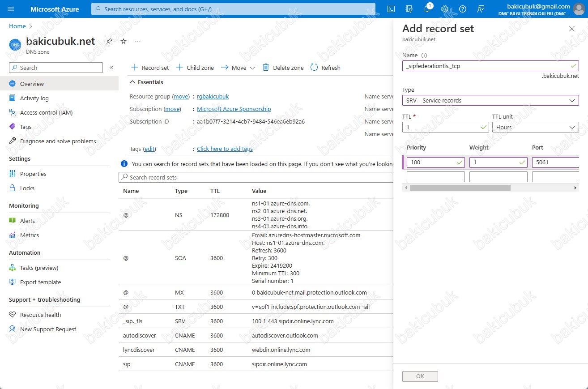Open Activity log
588x389 pixels.
coord(59,98)
